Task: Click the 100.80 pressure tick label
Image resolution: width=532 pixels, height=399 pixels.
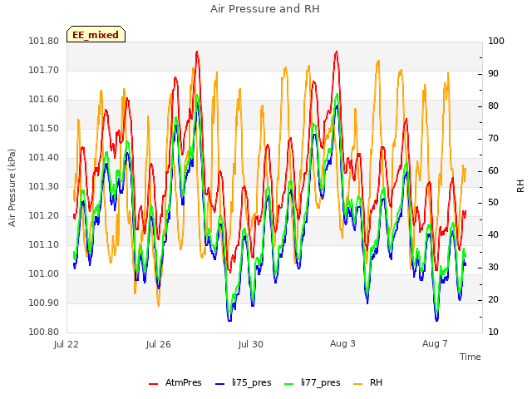Action: tap(44, 332)
